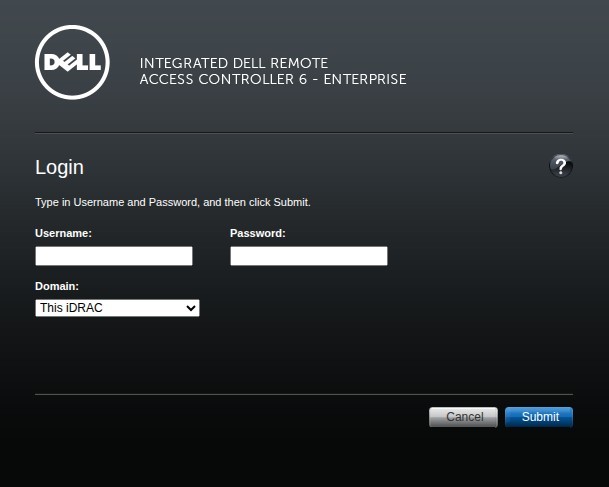Click the 'Username:' label

pos(63,233)
